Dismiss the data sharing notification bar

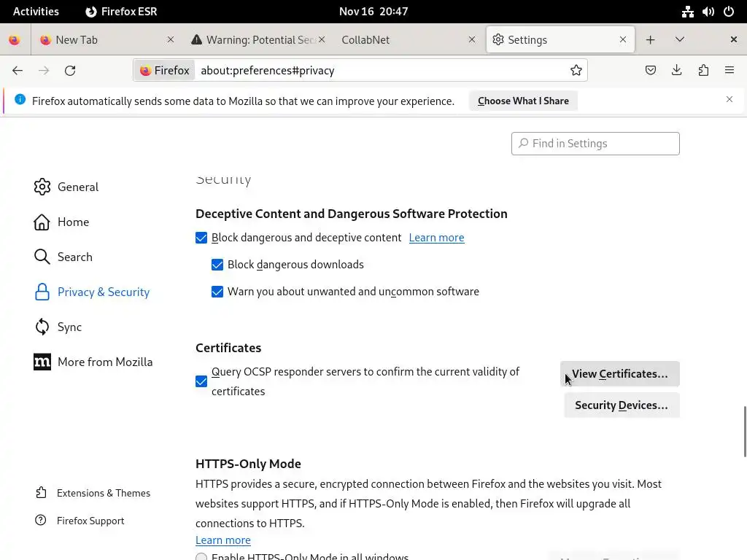tap(729, 99)
